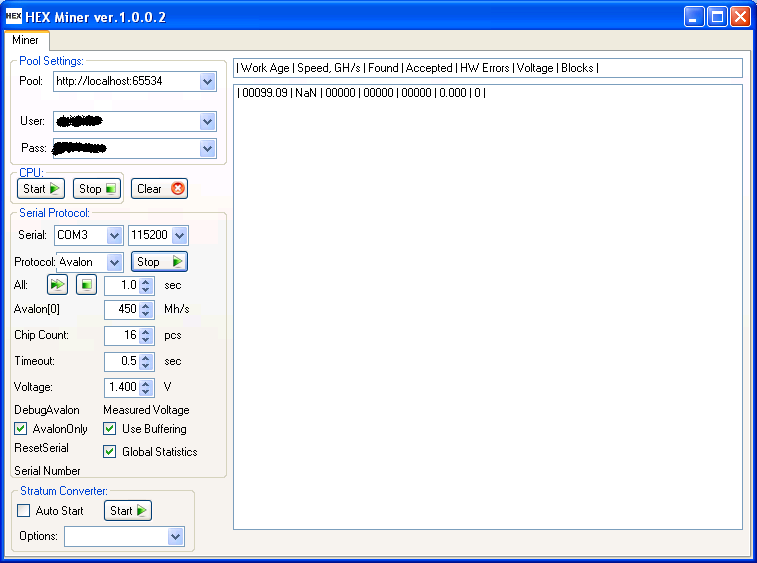Click the Chip Count input field
The height and width of the screenshot is (563, 757).
tap(122, 336)
